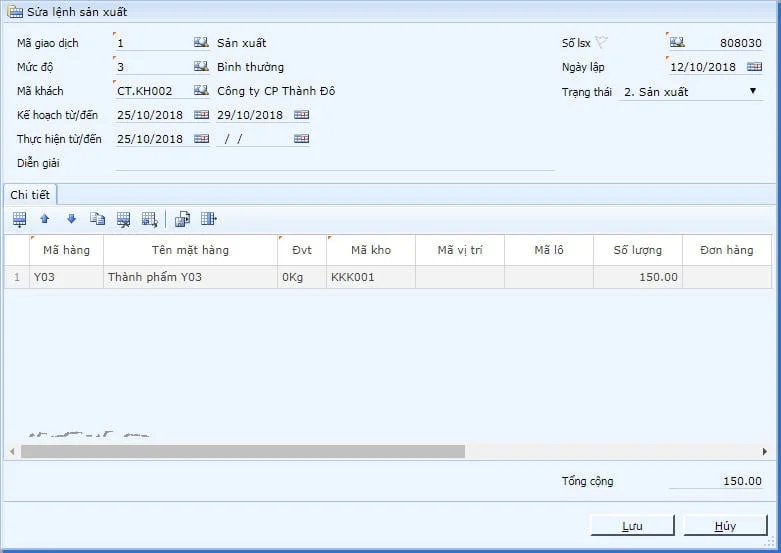781x553 pixels.
Task: Click the Đvt column header
Action: click(302, 250)
